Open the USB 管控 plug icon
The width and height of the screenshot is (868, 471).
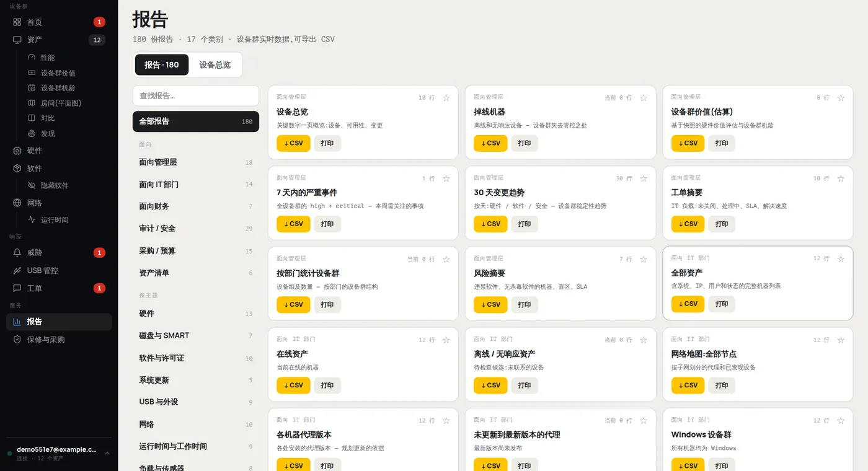click(x=17, y=271)
